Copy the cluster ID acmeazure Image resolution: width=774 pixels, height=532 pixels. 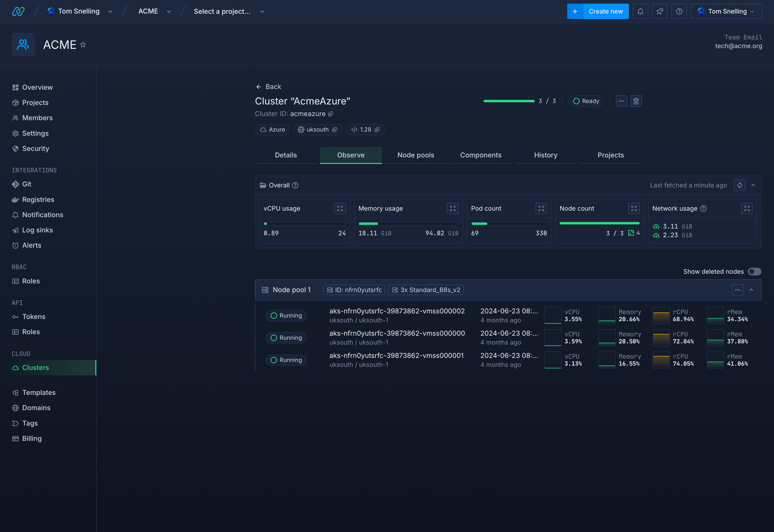pyautogui.click(x=331, y=114)
